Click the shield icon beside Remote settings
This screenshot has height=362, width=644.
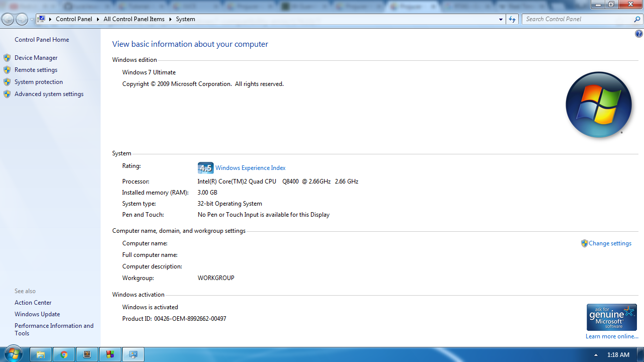(x=7, y=70)
